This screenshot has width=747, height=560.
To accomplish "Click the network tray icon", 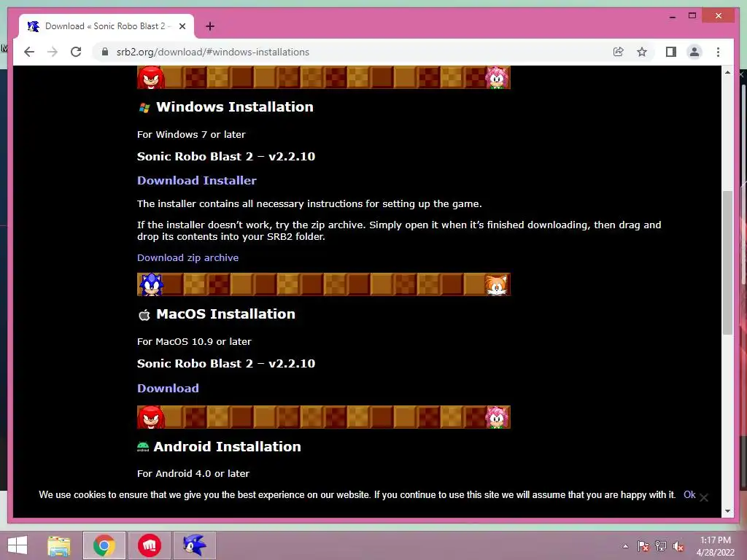I will (x=661, y=546).
